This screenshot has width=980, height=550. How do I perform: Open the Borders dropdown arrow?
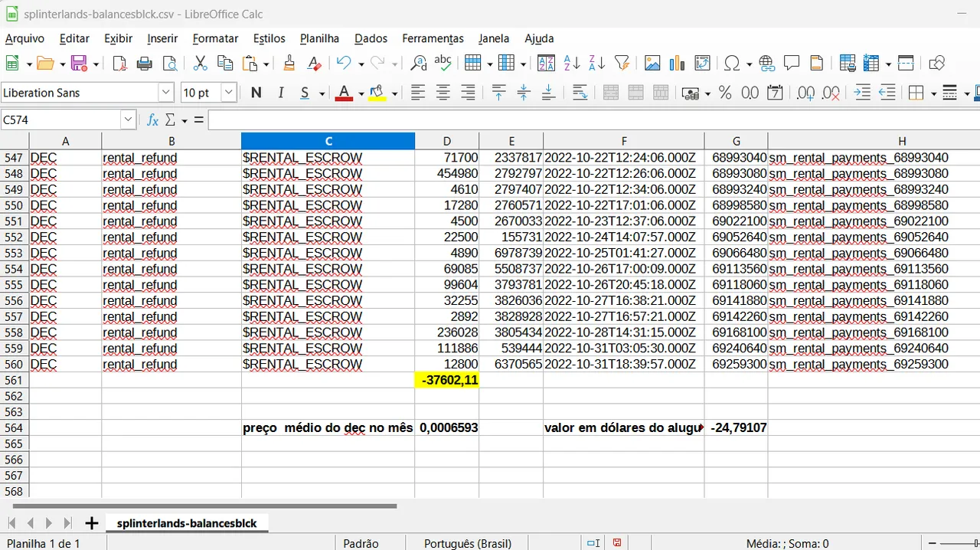[x=933, y=93]
